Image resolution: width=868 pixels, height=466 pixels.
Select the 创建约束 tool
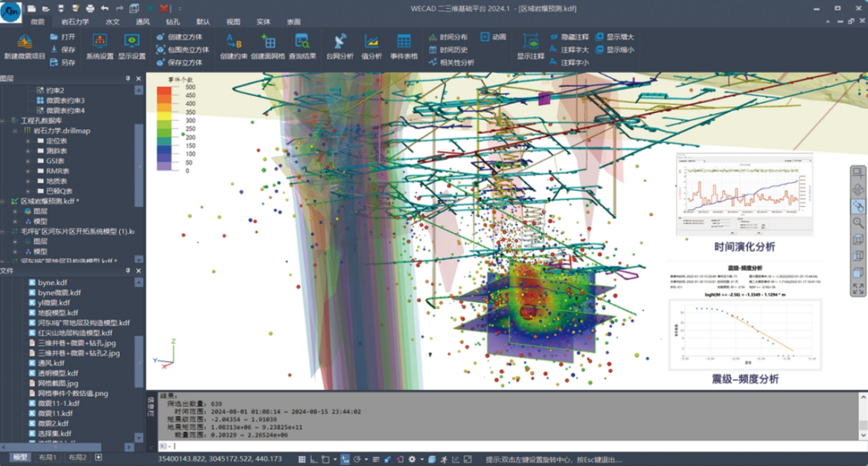234,45
